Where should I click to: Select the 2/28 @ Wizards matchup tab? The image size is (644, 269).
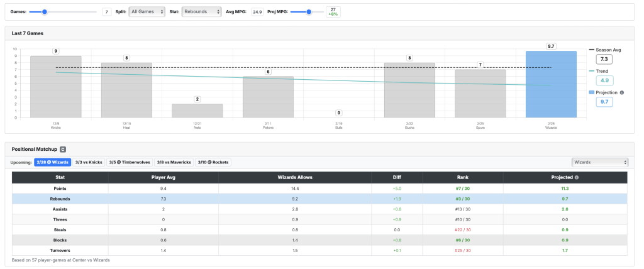52,162
